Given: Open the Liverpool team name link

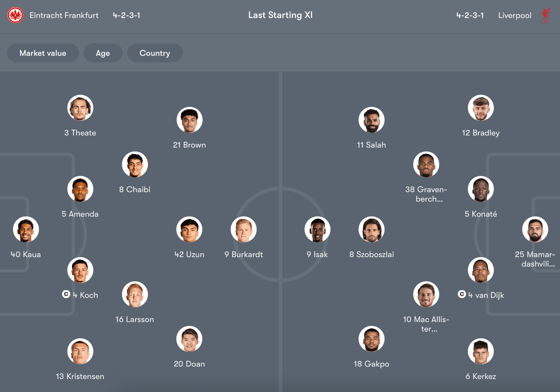Looking at the screenshot, I should point(514,15).
